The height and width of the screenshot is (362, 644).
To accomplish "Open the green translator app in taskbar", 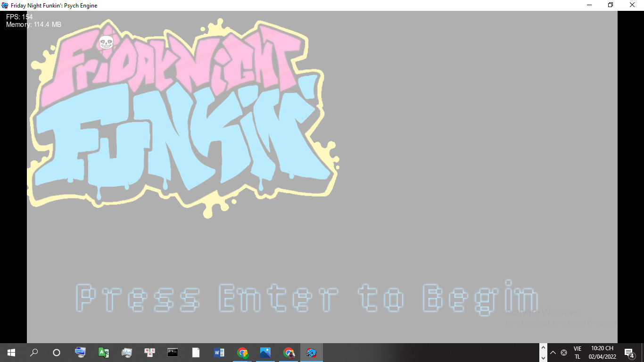I will click(103, 353).
